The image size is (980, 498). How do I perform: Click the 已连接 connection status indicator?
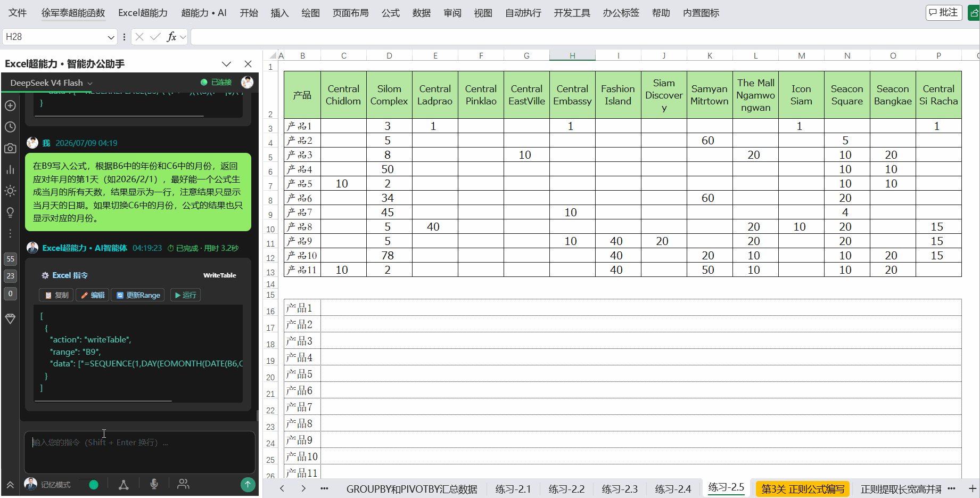[216, 82]
